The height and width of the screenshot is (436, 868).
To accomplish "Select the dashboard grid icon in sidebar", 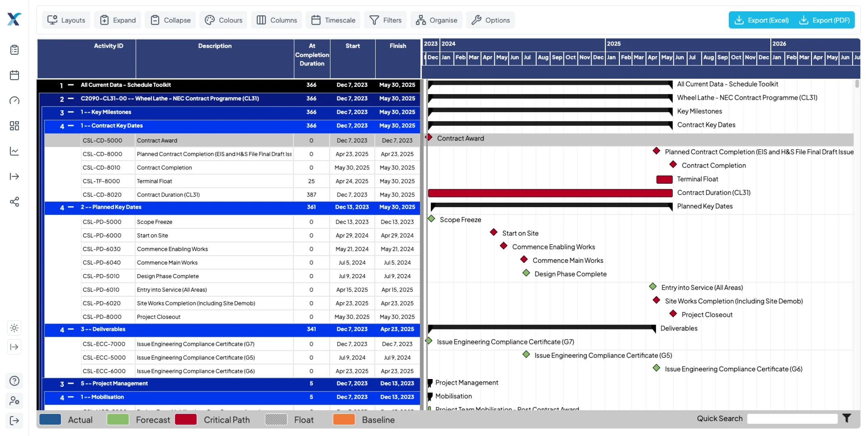I will [x=14, y=126].
